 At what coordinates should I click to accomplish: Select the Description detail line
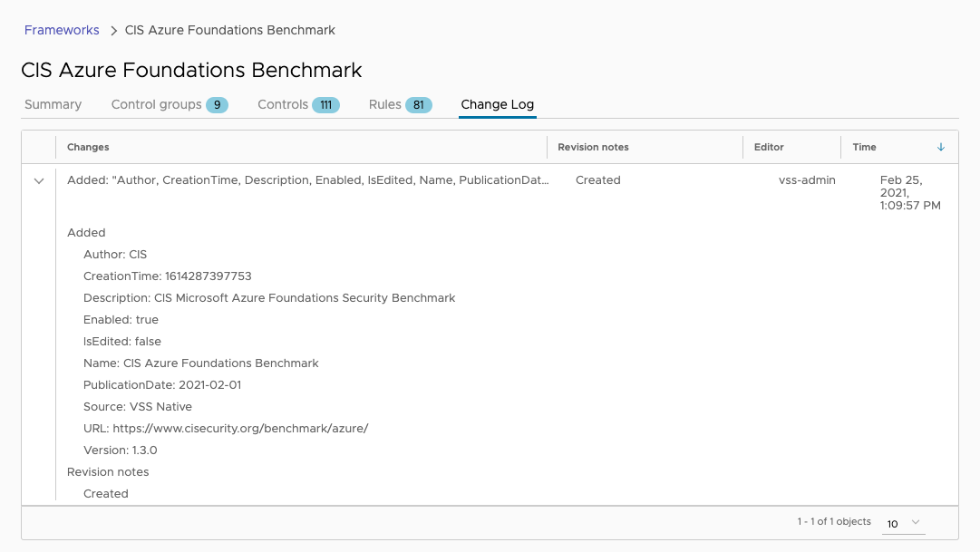[x=269, y=298]
